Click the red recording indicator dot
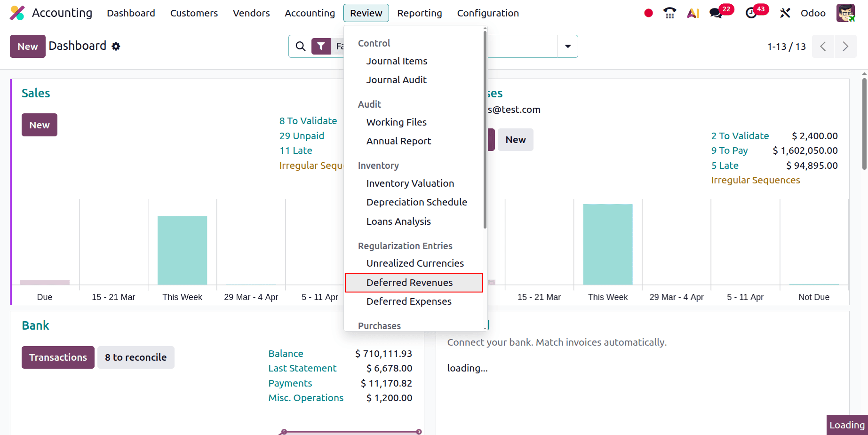The height and width of the screenshot is (435, 868). pos(648,13)
